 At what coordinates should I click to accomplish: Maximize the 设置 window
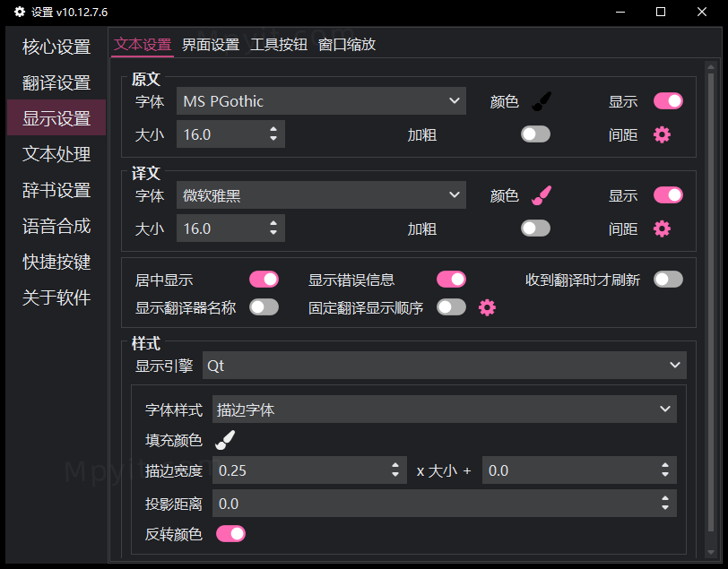661,12
